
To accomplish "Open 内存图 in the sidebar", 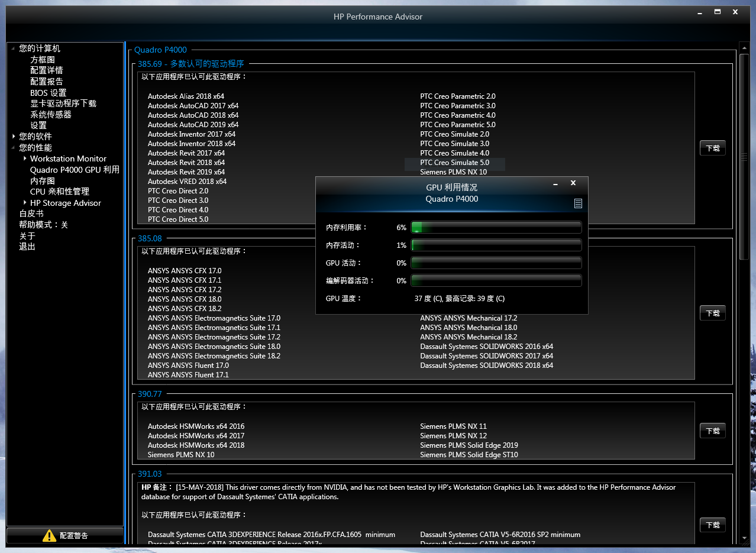I will tap(43, 181).
